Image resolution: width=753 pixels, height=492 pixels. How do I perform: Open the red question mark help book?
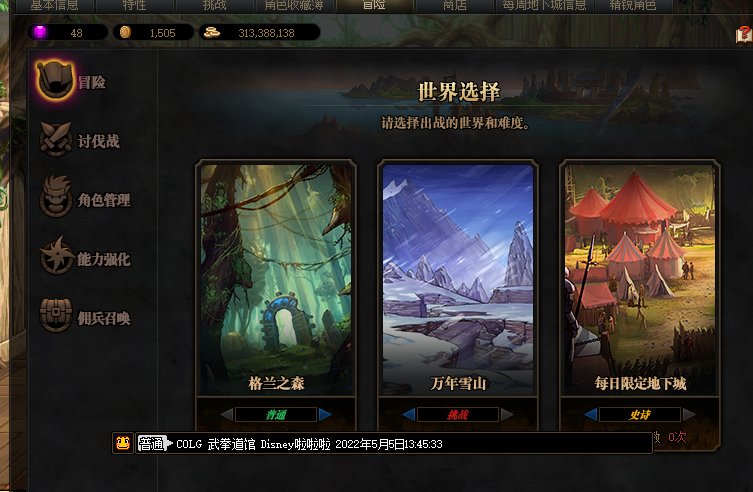[x=744, y=35]
